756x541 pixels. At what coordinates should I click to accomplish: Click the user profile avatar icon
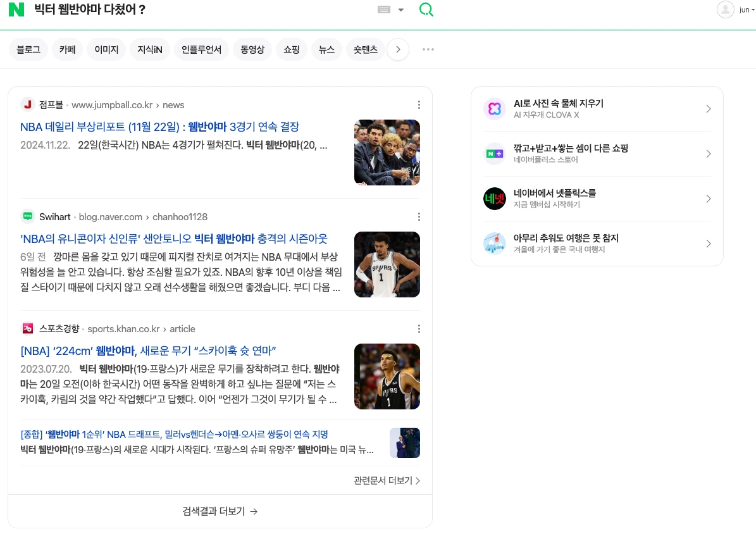(725, 9)
